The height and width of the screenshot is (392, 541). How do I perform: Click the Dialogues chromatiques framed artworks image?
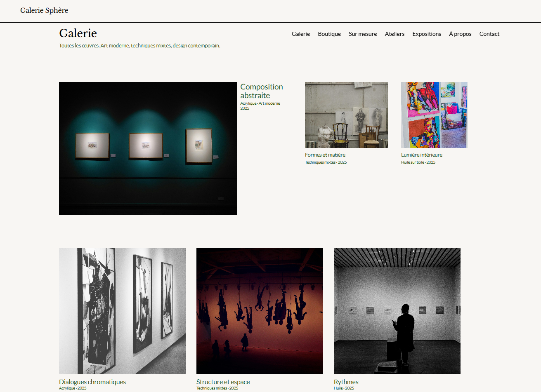[x=122, y=310]
